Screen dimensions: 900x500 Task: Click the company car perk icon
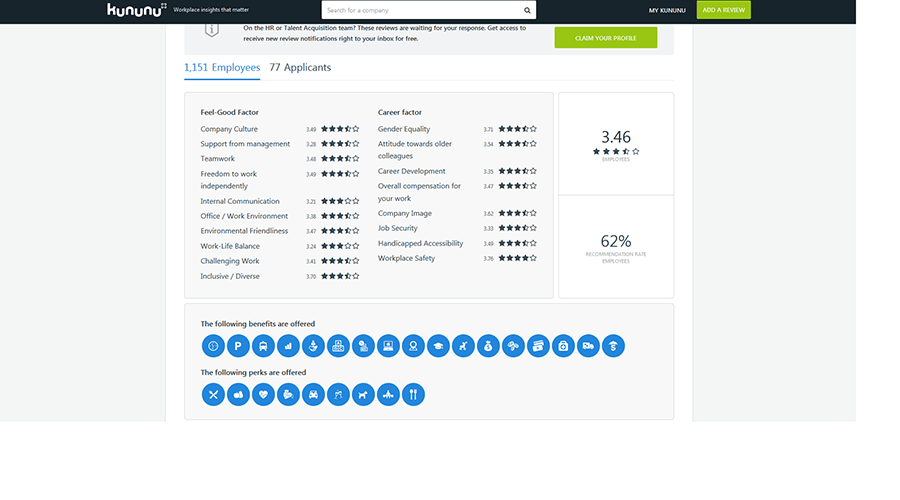click(x=313, y=394)
